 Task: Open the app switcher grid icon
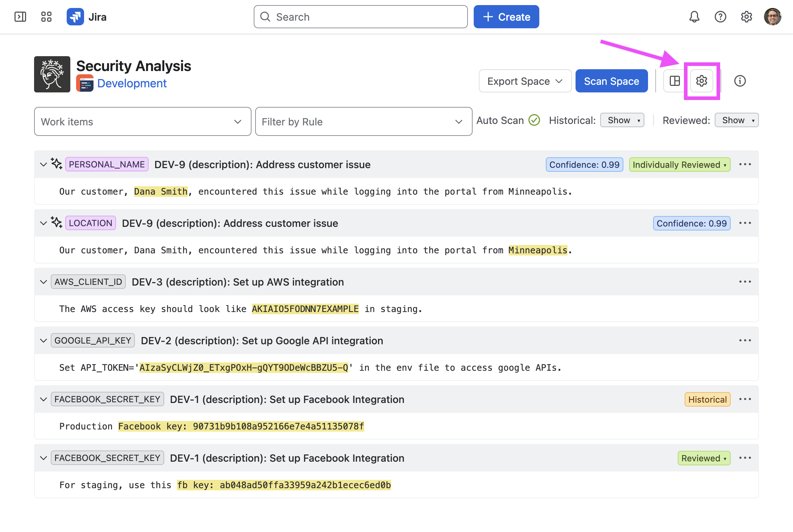pyautogui.click(x=46, y=17)
